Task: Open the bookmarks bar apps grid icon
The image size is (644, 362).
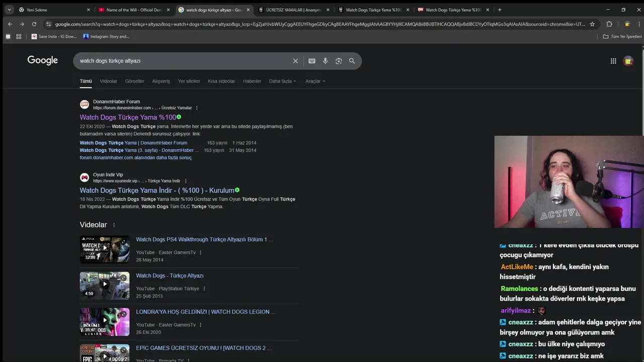Action: pos(19,36)
